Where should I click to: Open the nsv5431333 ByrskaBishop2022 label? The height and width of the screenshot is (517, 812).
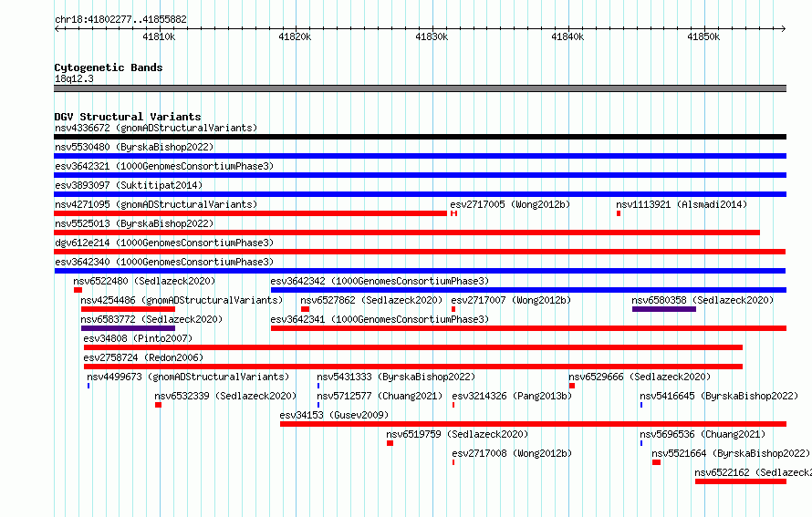396,377
